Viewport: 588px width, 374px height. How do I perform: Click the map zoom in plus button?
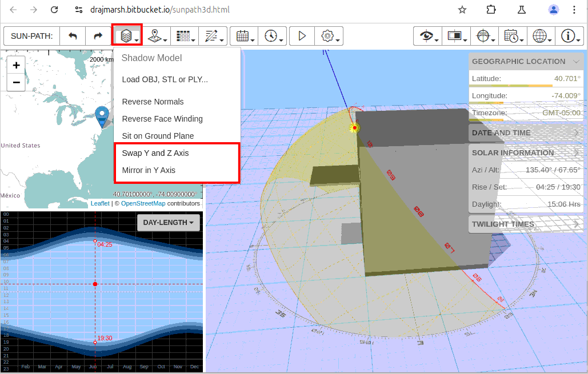(17, 65)
